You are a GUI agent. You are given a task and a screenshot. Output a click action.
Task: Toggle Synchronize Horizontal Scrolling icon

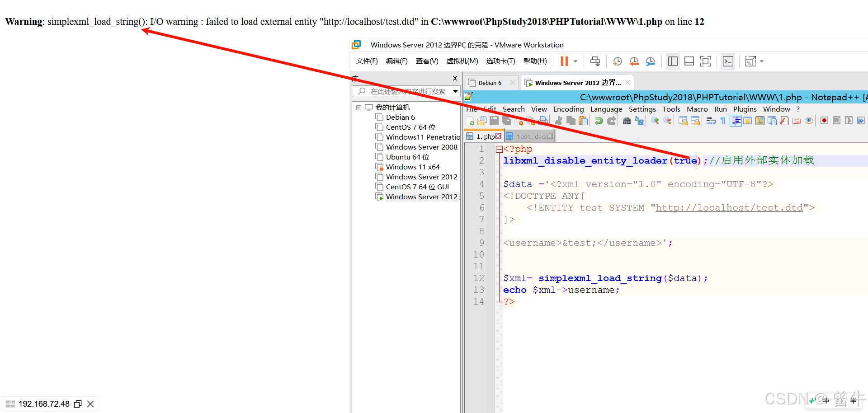point(695,121)
